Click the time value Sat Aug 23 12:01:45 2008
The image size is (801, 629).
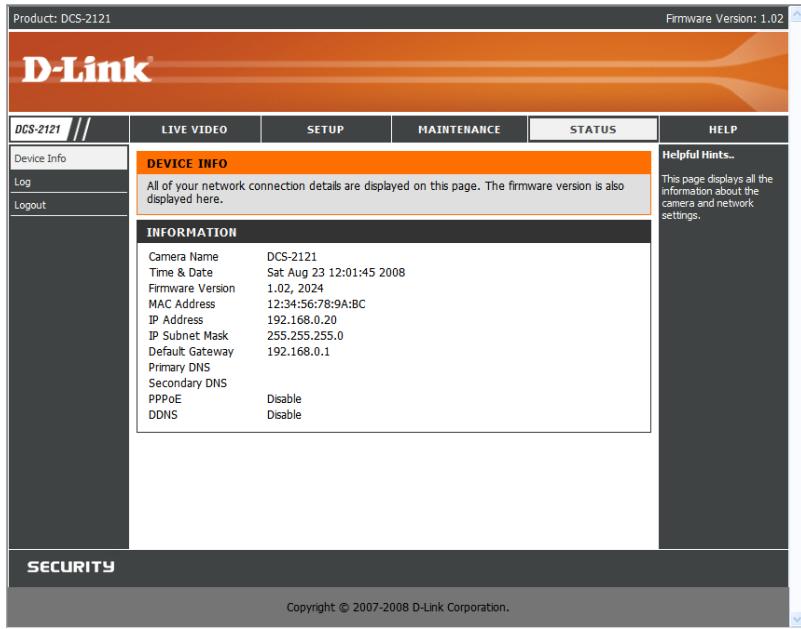[x=336, y=272]
